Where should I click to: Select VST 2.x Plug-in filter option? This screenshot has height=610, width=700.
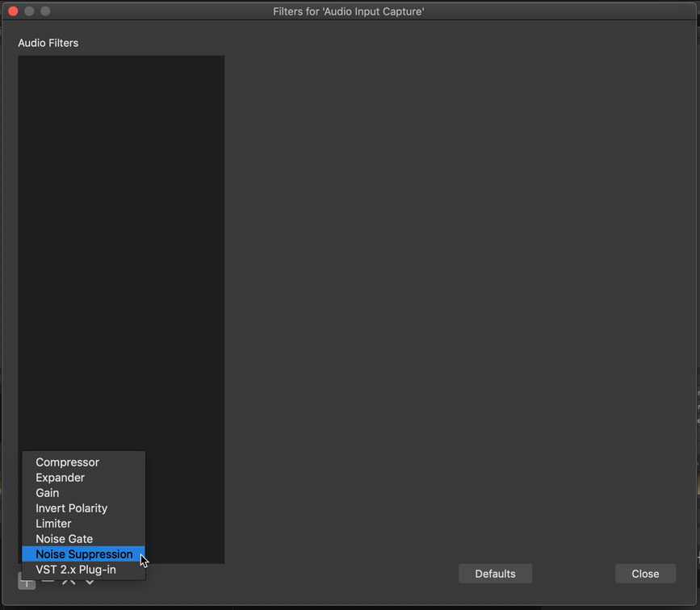(83, 570)
